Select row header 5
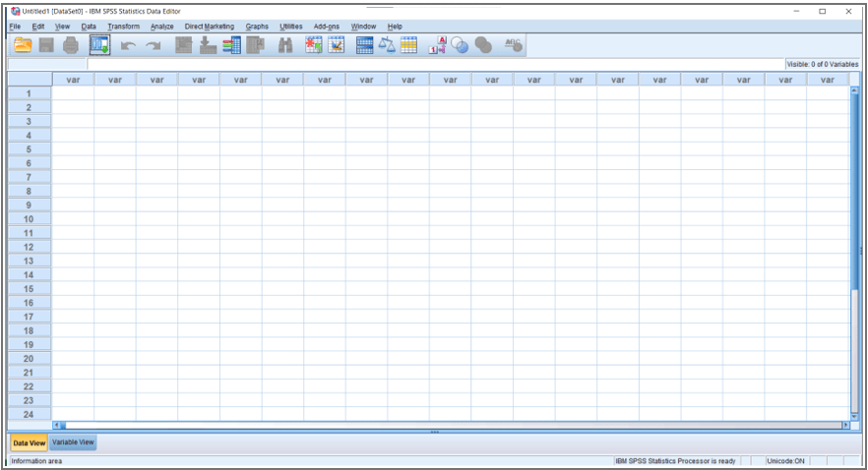Screen dimensions: 868x470 [29, 149]
